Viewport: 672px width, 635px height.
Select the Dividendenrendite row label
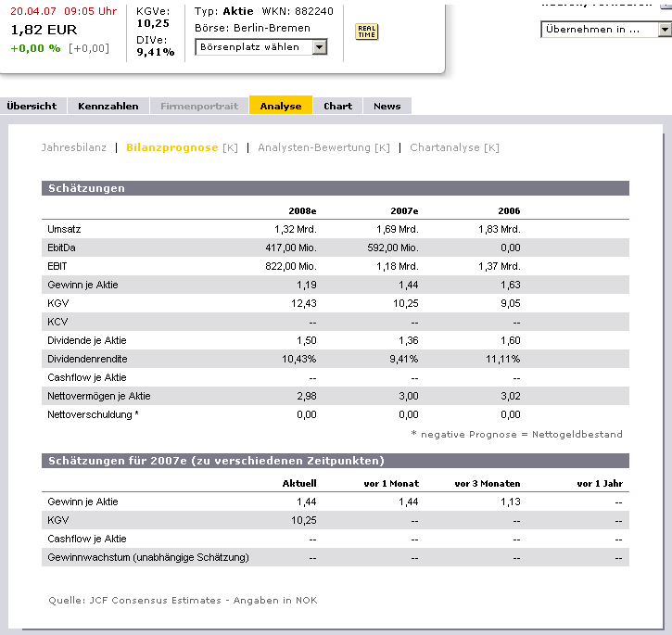pos(87,359)
